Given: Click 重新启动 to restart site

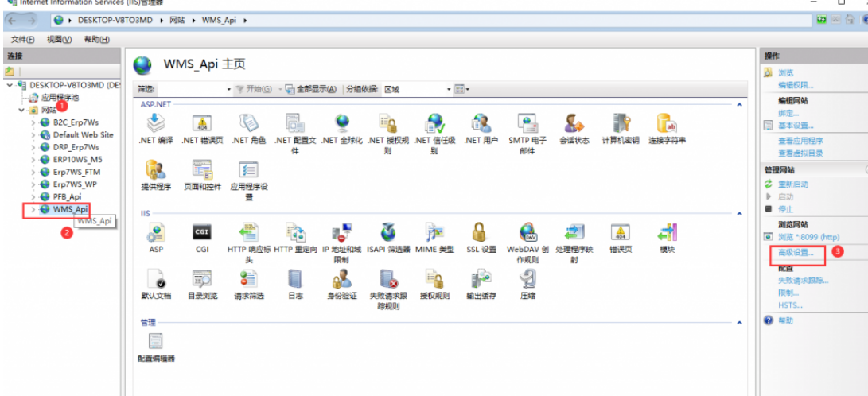Looking at the screenshot, I should click(x=792, y=184).
